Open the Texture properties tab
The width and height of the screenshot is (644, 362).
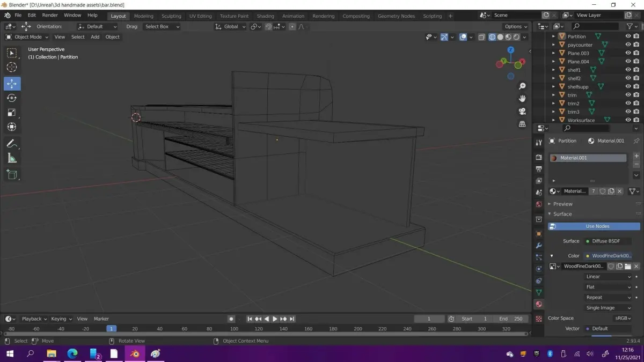click(539, 319)
